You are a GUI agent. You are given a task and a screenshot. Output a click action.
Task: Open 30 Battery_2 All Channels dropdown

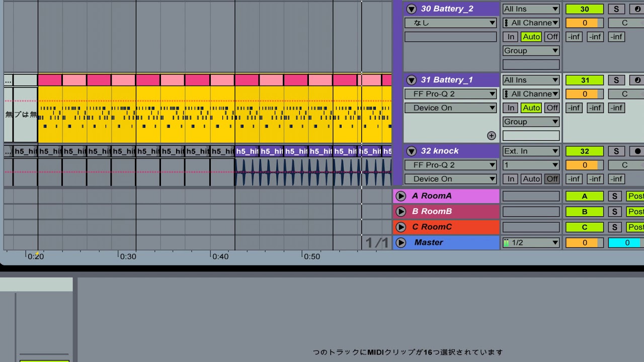pos(531,23)
